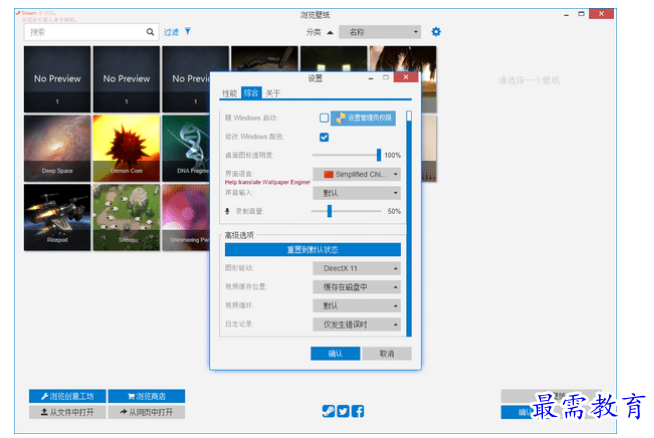Click the 过滤 filter link
The height and width of the screenshot is (438, 654).
click(x=171, y=32)
